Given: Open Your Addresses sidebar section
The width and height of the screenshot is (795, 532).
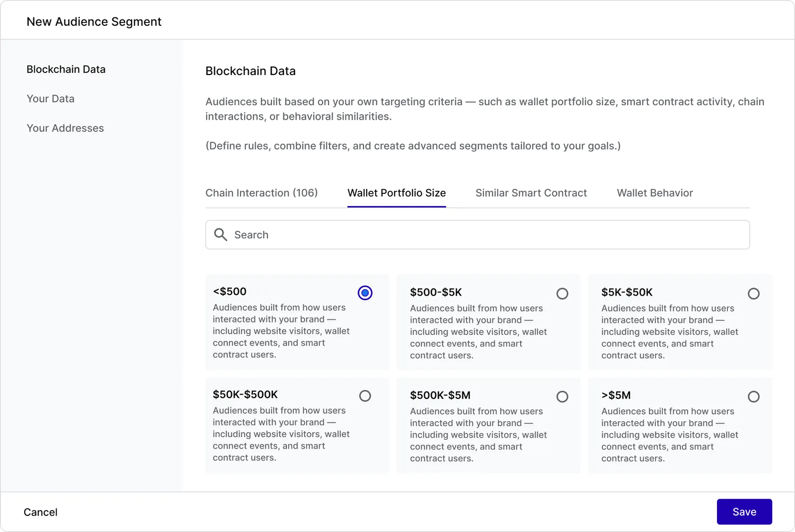Looking at the screenshot, I should pos(65,128).
